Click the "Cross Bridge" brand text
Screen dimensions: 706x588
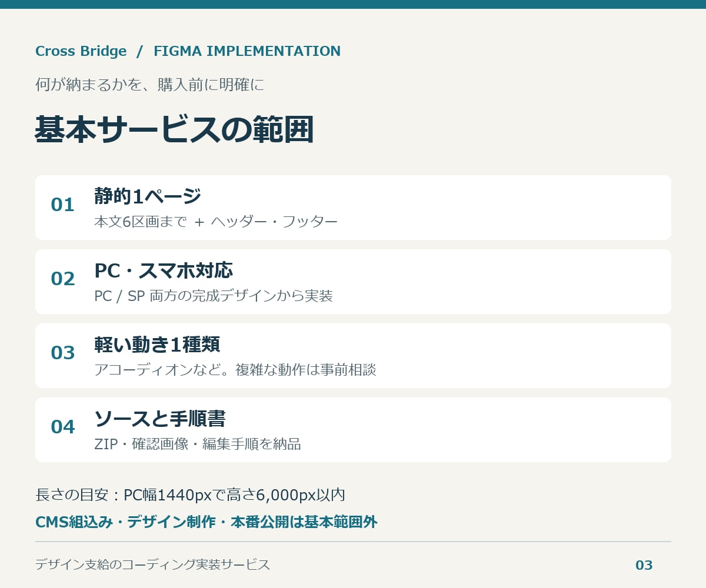[81, 51]
